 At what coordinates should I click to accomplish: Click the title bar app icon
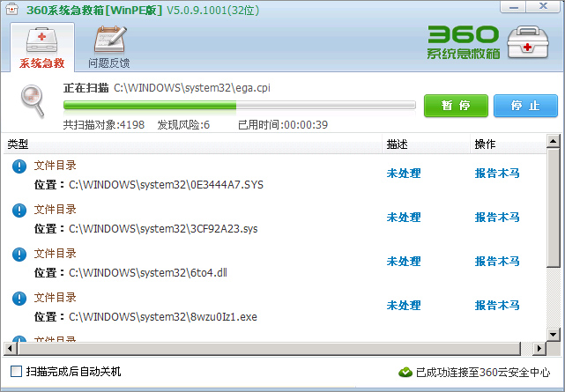click(x=11, y=10)
